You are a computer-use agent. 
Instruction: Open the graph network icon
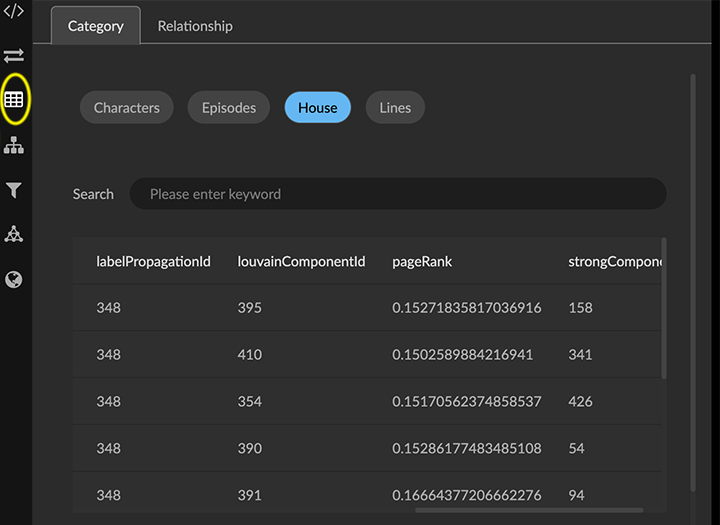[x=14, y=234]
